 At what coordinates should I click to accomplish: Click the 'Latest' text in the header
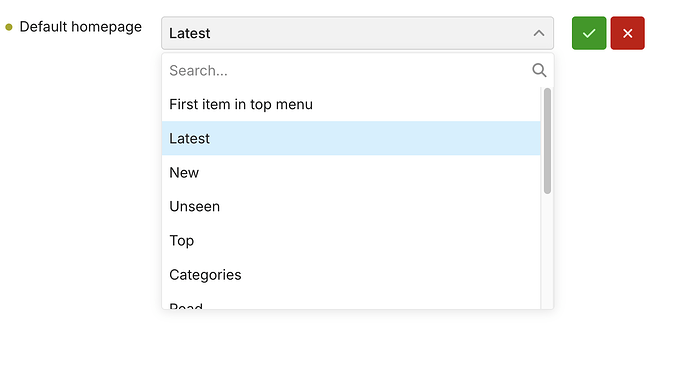coord(190,33)
